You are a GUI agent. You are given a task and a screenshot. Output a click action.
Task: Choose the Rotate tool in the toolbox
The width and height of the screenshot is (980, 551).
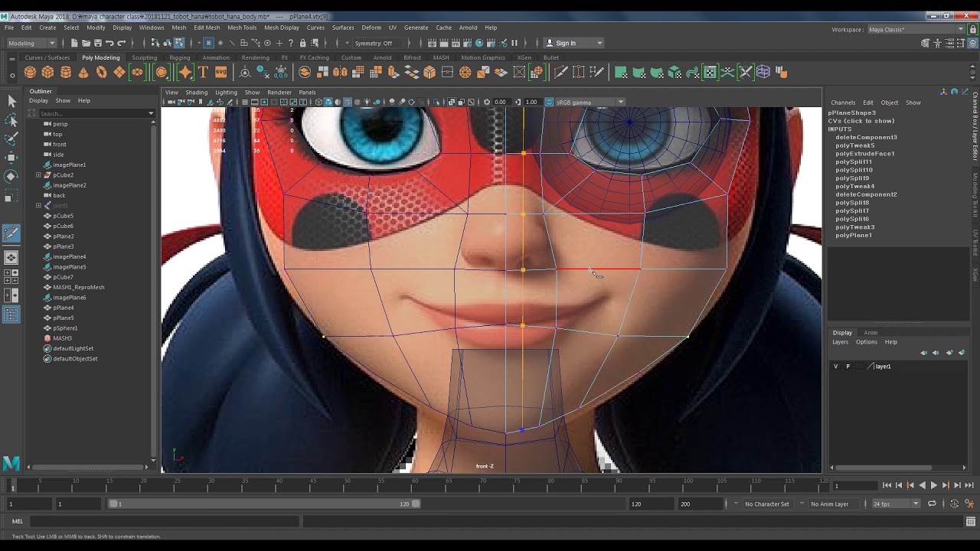pyautogui.click(x=11, y=176)
